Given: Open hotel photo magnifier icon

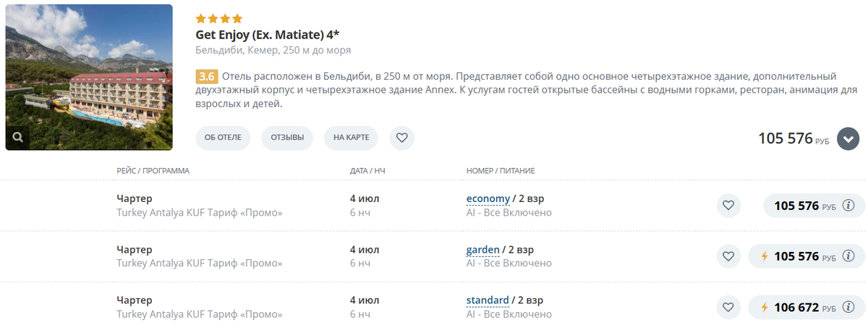Looking at the screenshot, I should pyautogui.click(x=17, y=137).
